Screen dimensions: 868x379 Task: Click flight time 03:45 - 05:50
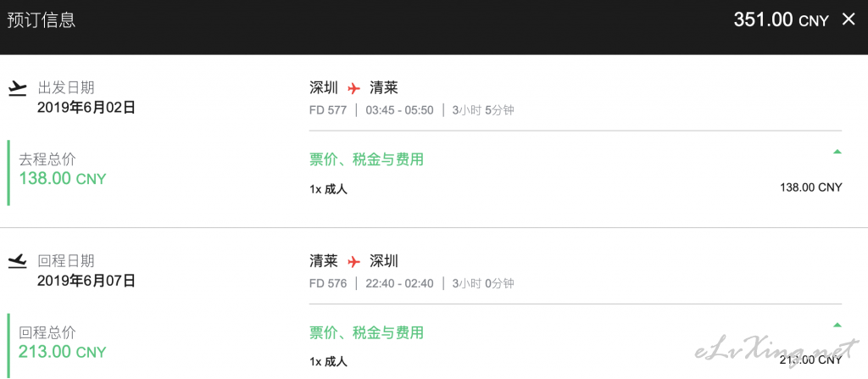click(x=400, y=110)
